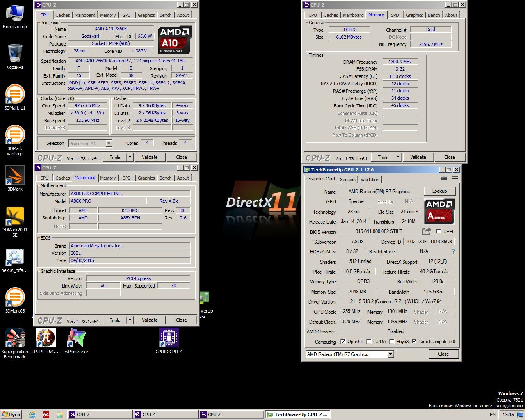Toggle the UEFI checkbox in GPU-Z
The height and width of the screenshot is (420, 525).
click(x=438, y=231)
